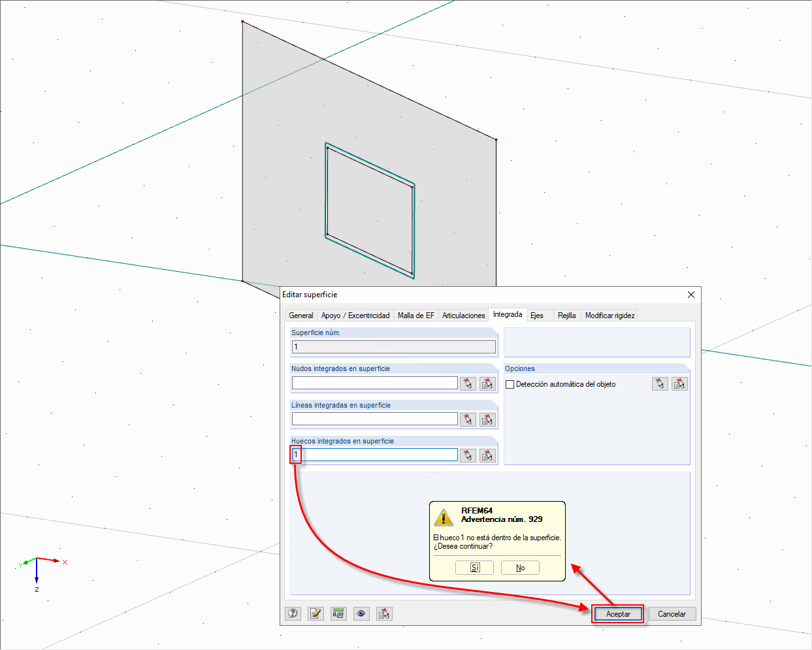Image resolution: width=812 pixels, height=650 pixels.
Task: Open the Apoyo / Excentricidad tab
Action: click(355, 316)
